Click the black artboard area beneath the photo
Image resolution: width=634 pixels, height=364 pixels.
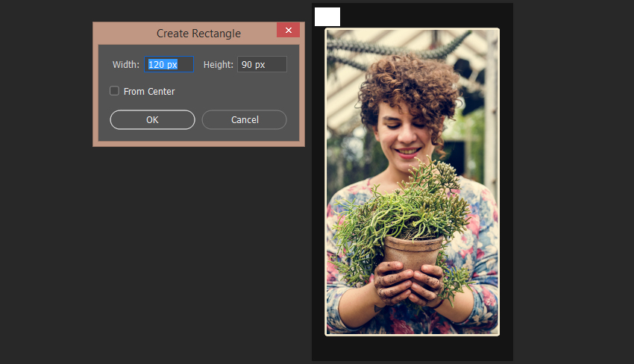pos(412,348)
